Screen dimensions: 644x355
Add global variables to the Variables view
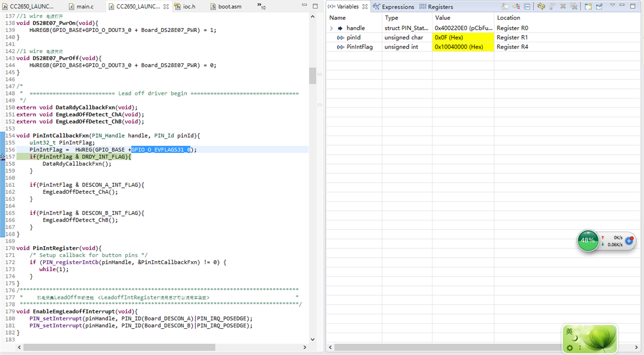coord(553,6)
